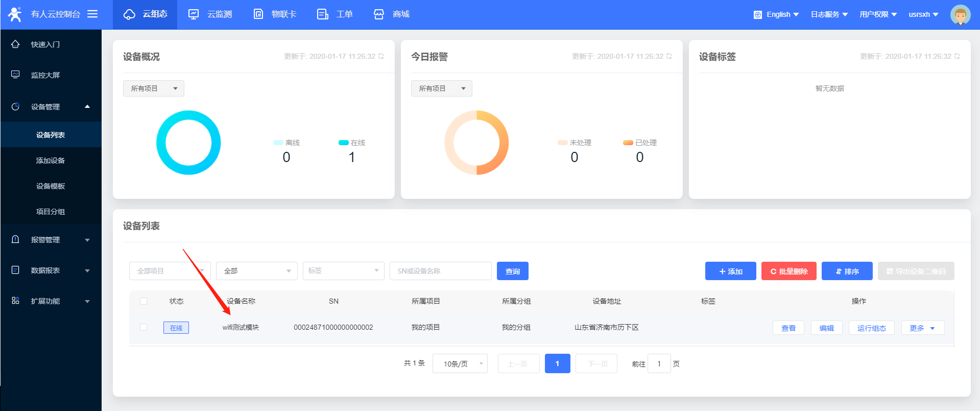Select all devices via header checkbox

[x=144, y=301]
